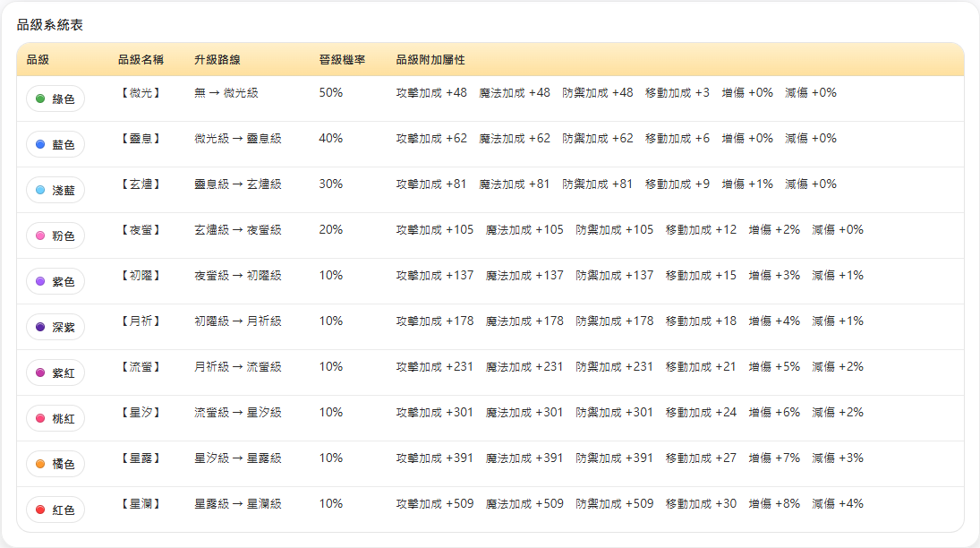Image resolution: width=980 pixels, height=548 pixels.
Task: Select the orange 橘色 grade badge
Action: pyautogui.click(x=55, y=464)
